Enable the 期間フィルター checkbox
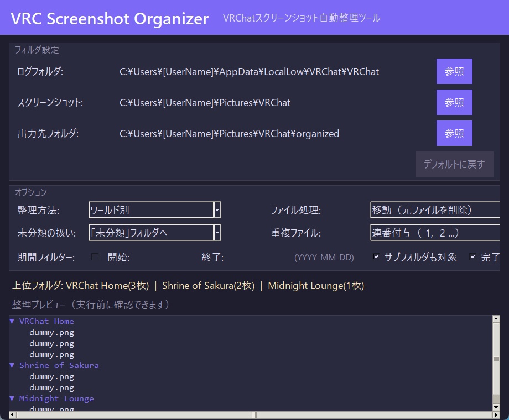 94,256
